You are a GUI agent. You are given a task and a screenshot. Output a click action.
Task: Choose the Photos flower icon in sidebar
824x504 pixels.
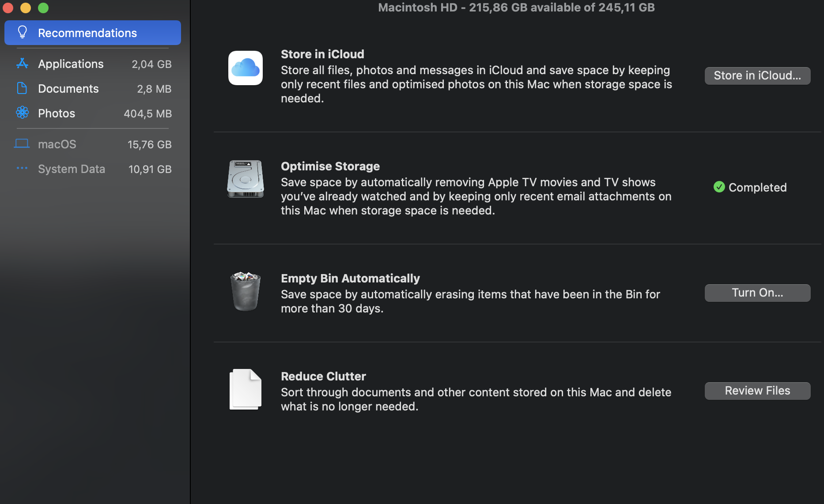pos(22,113)
